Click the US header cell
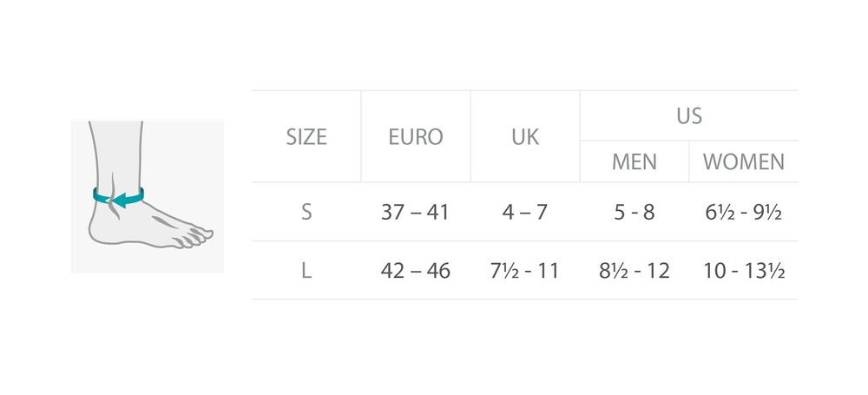Viewport: 868px width, 395px height. [689, 115]
